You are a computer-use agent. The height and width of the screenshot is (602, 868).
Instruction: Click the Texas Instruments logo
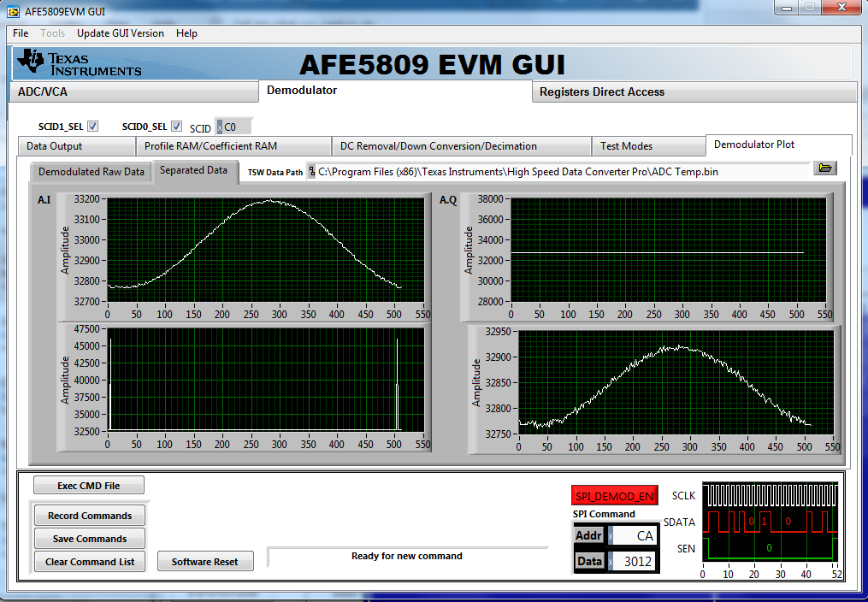click(80, 63)
